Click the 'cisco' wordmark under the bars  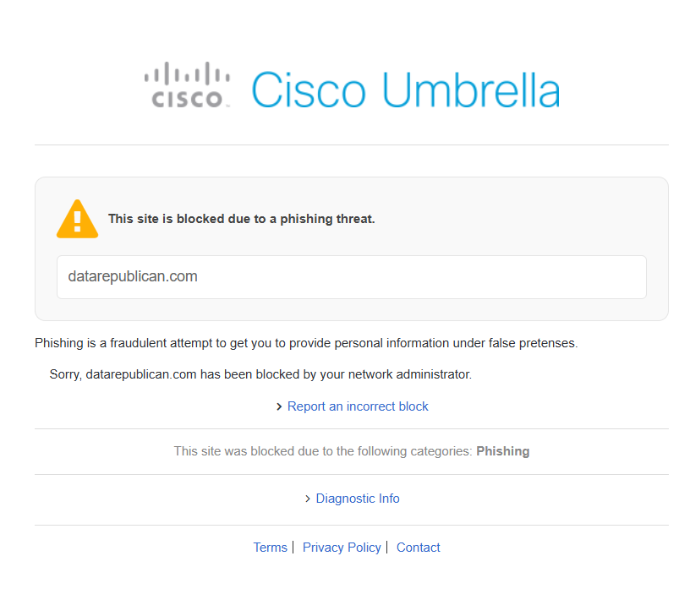point(187,99)
